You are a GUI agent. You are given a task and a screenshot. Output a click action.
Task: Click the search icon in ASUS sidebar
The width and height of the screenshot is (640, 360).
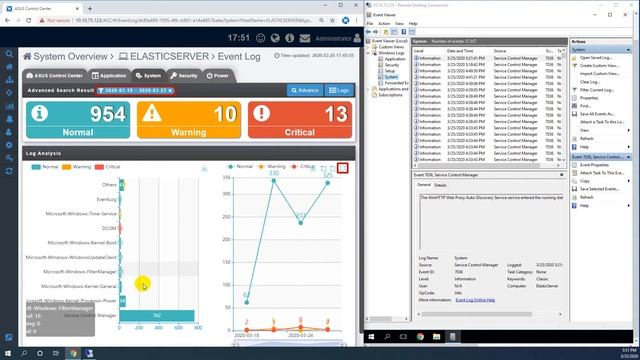[x=9, y=54]
